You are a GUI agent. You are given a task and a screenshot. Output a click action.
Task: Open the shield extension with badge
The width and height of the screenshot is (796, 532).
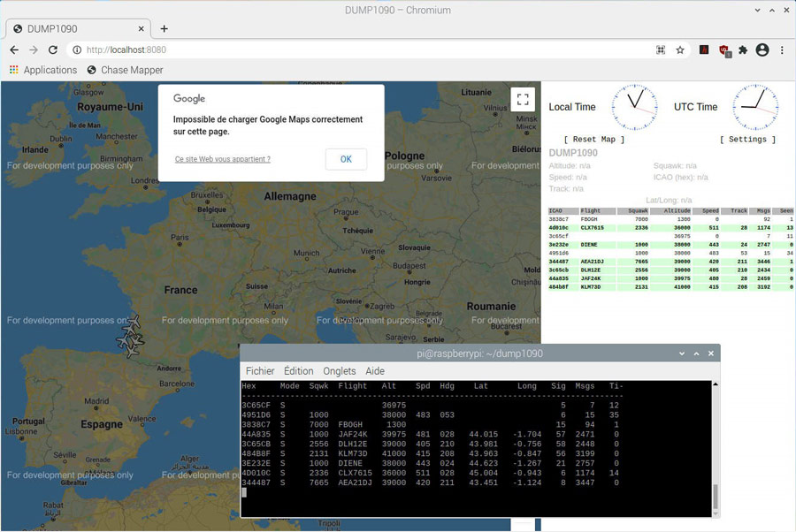pyautogui.click(x=724, y=50)
